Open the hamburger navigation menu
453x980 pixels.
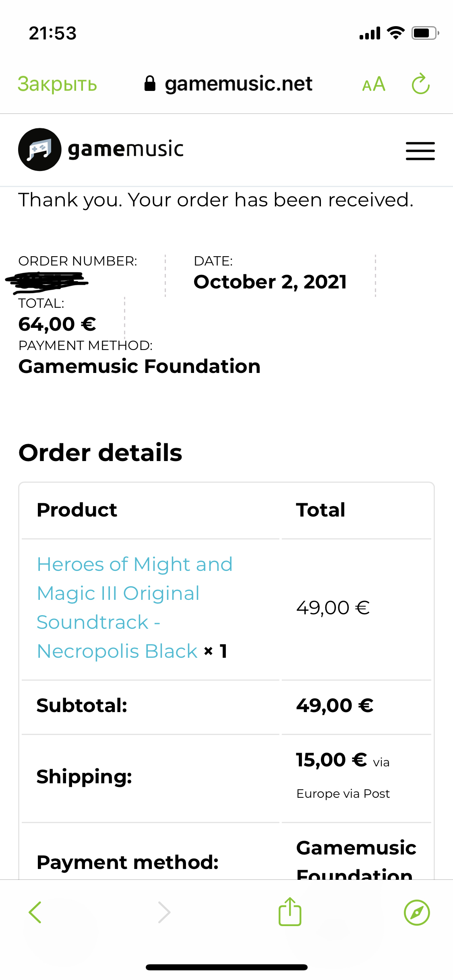420,151
